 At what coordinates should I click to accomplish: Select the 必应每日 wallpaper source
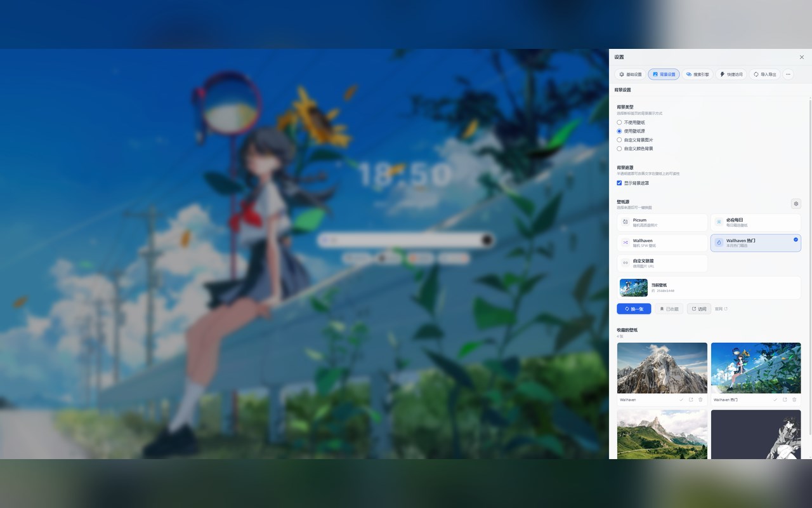(756, 222)
